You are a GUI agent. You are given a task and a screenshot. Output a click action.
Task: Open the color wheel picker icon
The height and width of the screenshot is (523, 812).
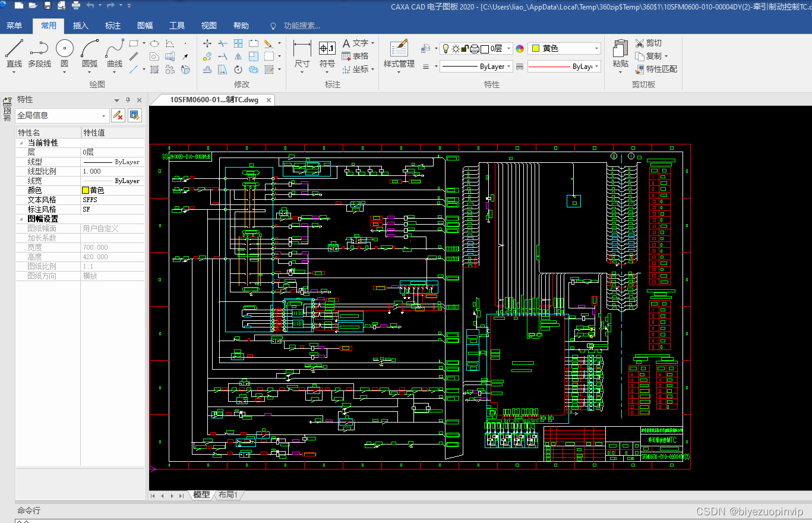click(520, 49)
